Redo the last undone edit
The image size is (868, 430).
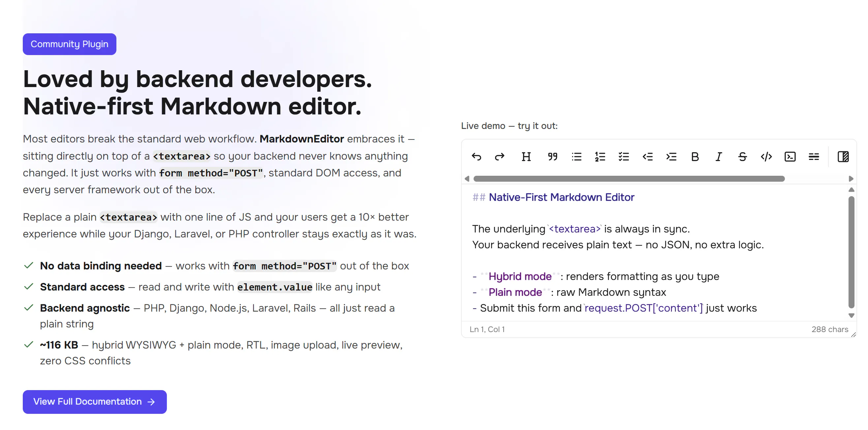499,157
